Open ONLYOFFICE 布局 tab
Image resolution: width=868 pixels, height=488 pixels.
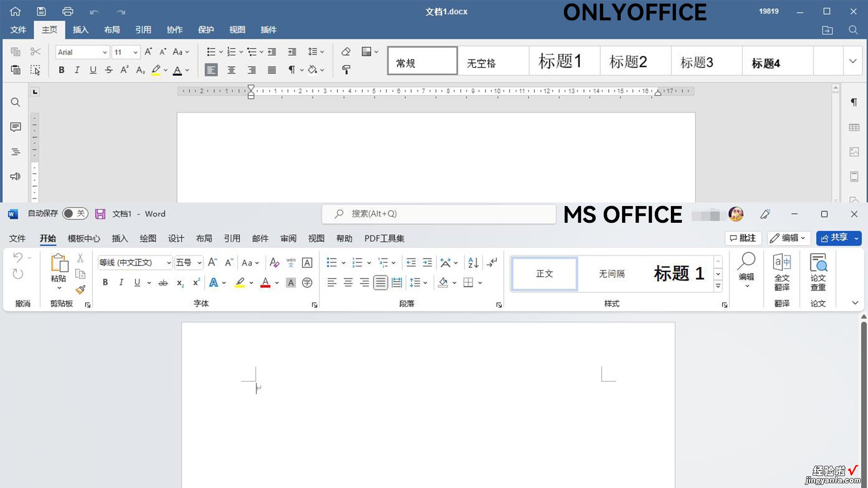pyautogui.click(x=112, y=30)
